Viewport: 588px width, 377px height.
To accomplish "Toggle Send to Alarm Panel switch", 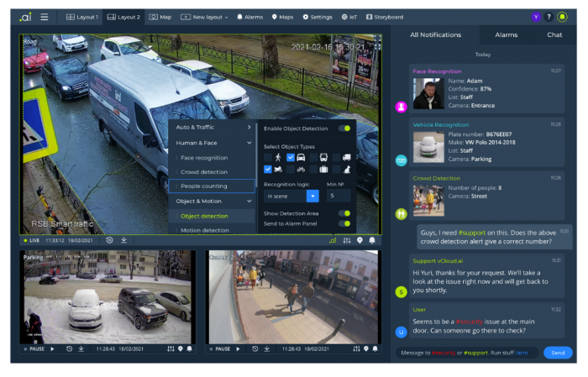I will [x=344, y=223].
